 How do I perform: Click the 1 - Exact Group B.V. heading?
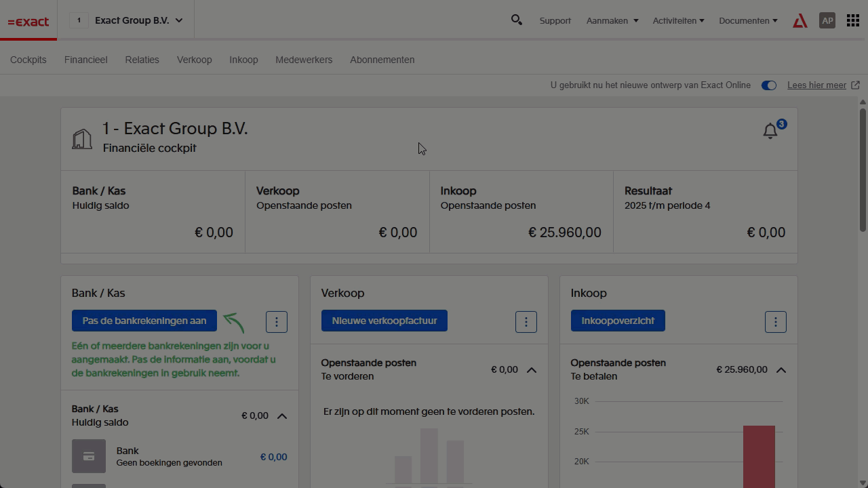coord(175,128)
